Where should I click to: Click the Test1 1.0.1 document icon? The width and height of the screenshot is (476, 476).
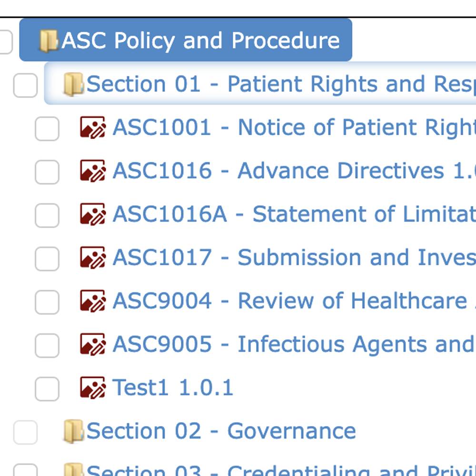tap(92, 387)
